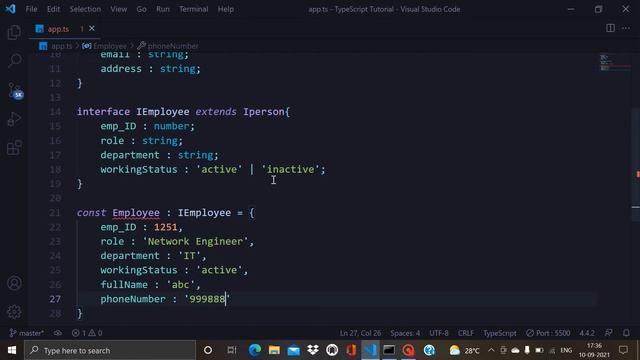This screenshot has height=360, width=640.
Task: Open Cortana circle icon on taskbar
Action: [208, 350]
